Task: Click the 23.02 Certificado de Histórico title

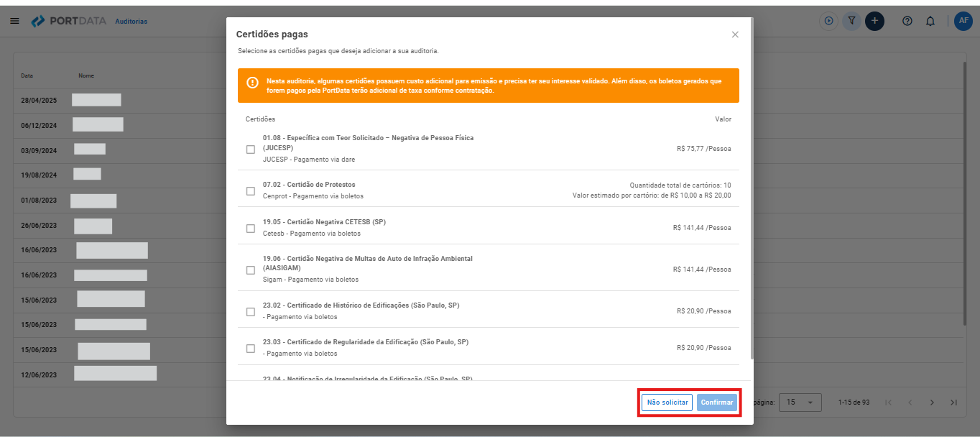Action: pos(361,305)
